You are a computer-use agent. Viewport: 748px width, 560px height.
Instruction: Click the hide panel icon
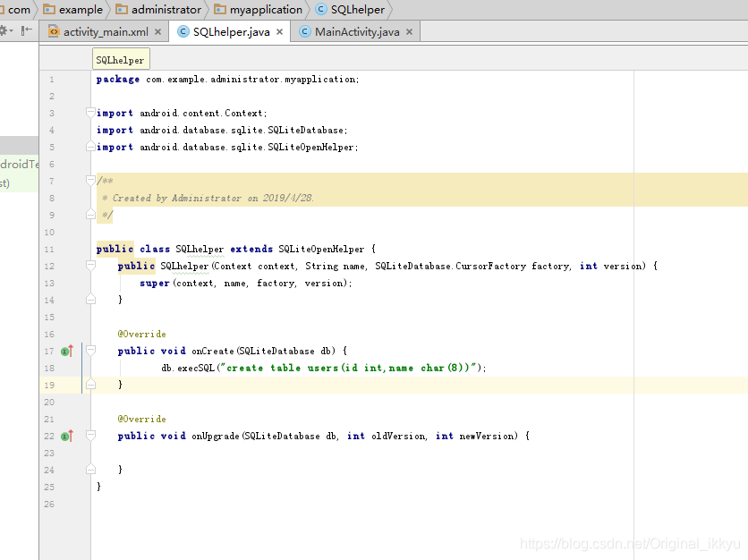27,30
